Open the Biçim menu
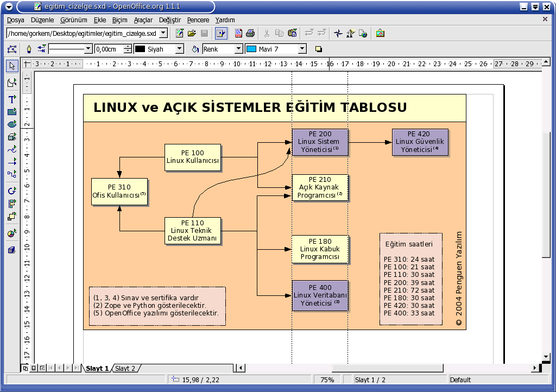Screen dimensions: 556x392 tap(119, 20)
